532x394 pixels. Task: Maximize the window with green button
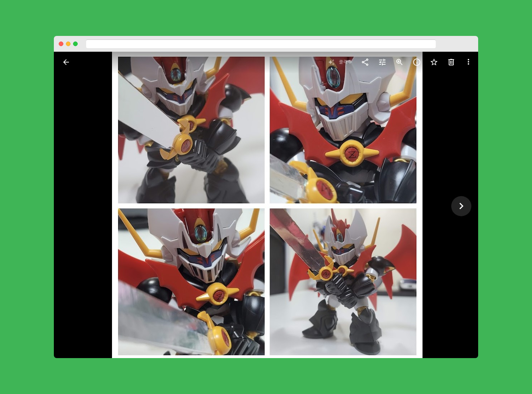coord(75,44)
